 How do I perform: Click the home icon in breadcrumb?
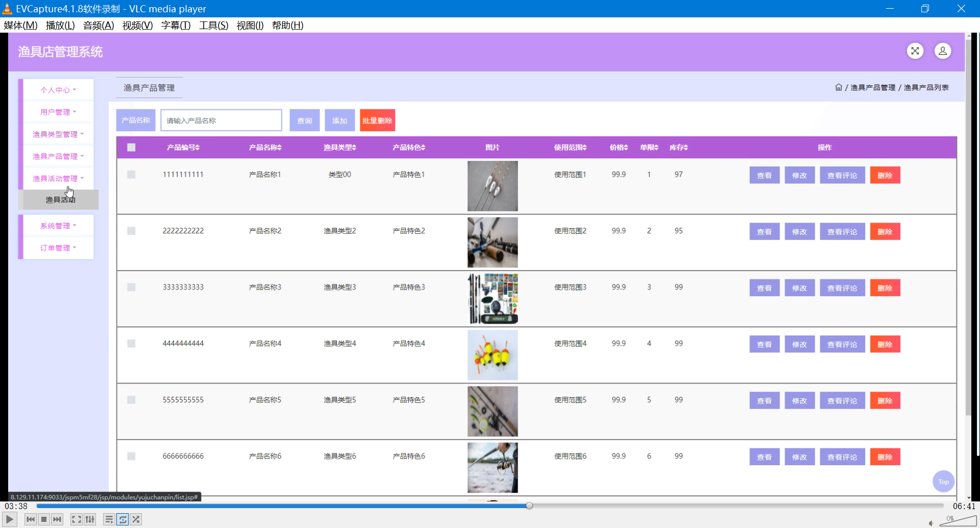click(839, 87)
